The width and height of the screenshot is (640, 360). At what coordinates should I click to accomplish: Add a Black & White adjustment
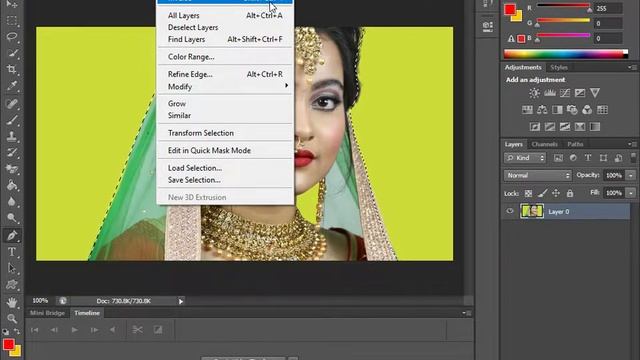[x=557, y=110]
